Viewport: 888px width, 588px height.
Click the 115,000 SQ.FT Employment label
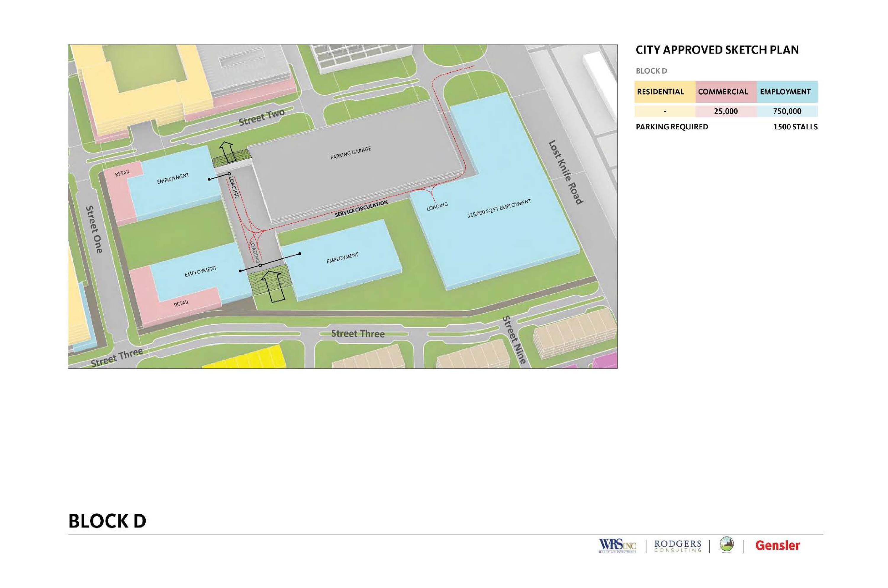pos(499,209)
